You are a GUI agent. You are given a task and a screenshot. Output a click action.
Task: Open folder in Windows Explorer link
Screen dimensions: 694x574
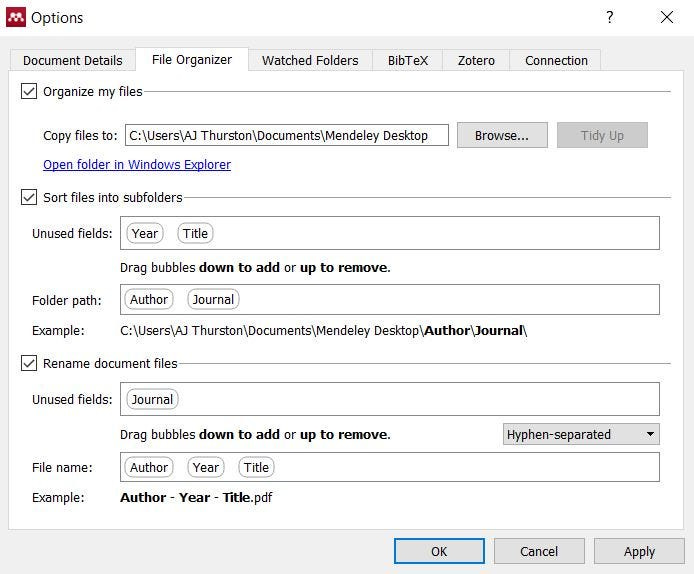pos(137,165)
